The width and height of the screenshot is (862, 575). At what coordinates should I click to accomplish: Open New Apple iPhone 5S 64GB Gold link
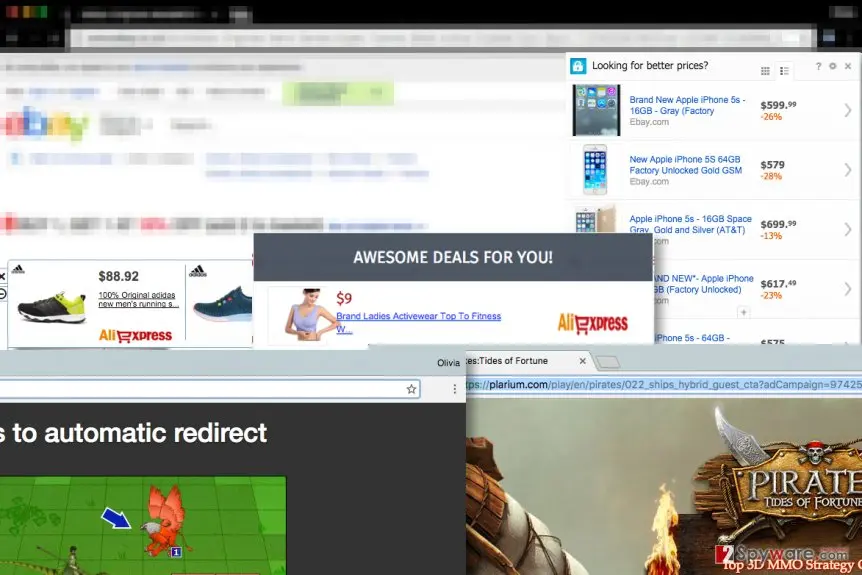pyautogui.click(x=686, y=164)
